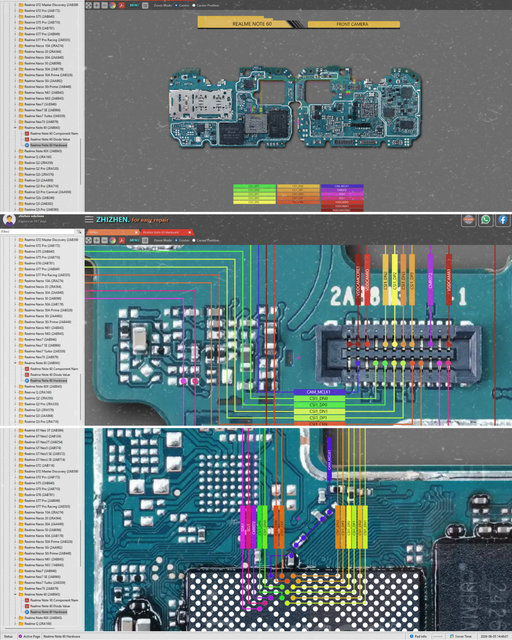Collapse Realme Note 60 folder in the top screenshot
The image size is (512, 640).
(16, 127)
